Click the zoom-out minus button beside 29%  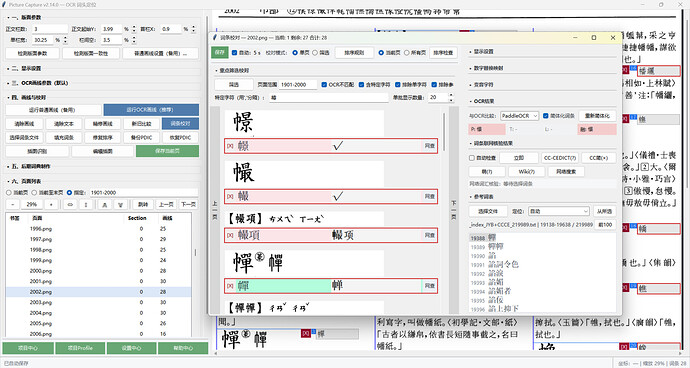tap(13, 205)
